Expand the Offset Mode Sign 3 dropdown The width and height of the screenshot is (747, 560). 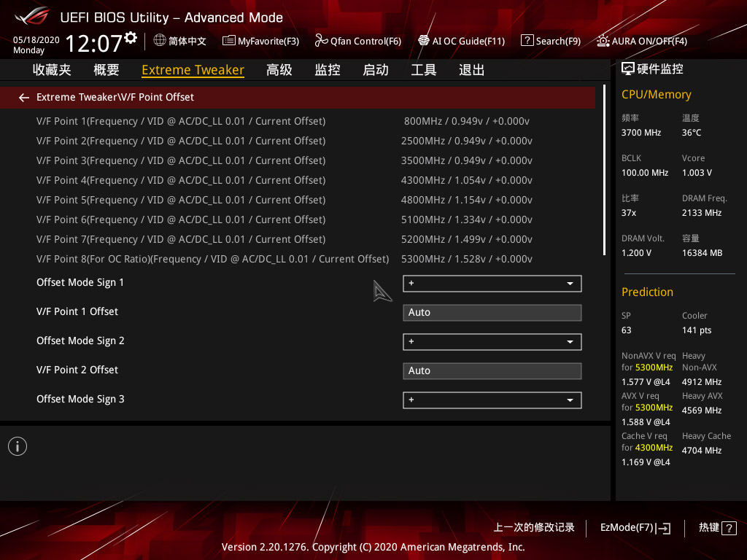click(x=492, y=400)
